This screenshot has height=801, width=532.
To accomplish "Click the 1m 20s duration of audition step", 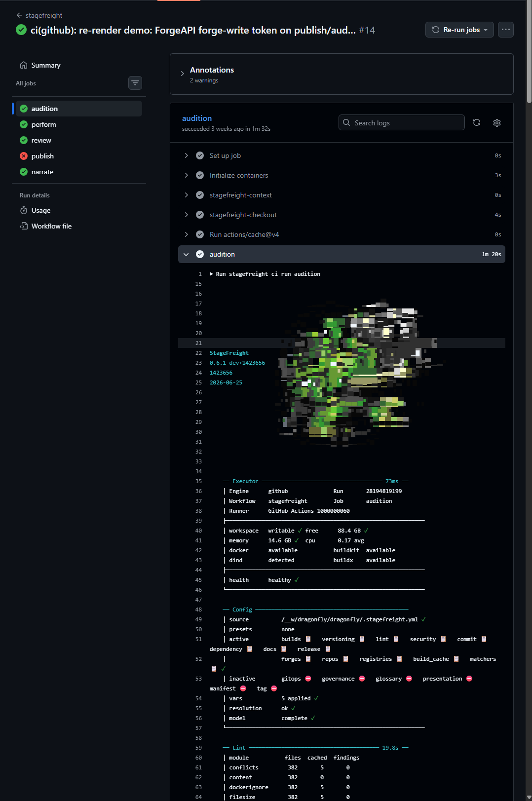I will [492, 254].
